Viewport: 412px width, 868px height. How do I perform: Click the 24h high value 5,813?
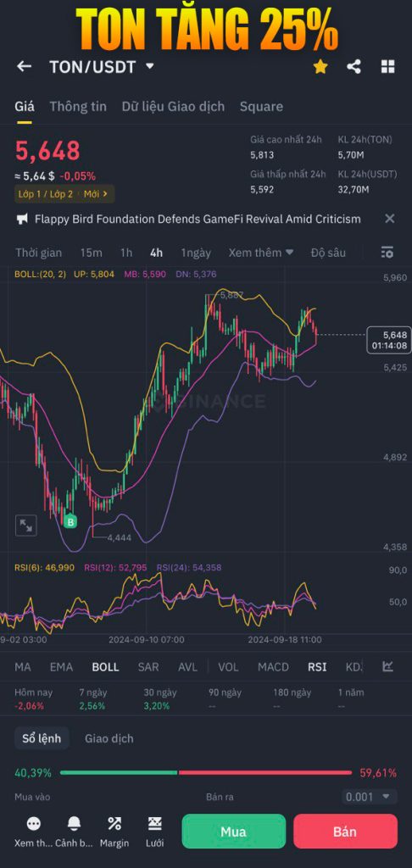coord(262,156)
